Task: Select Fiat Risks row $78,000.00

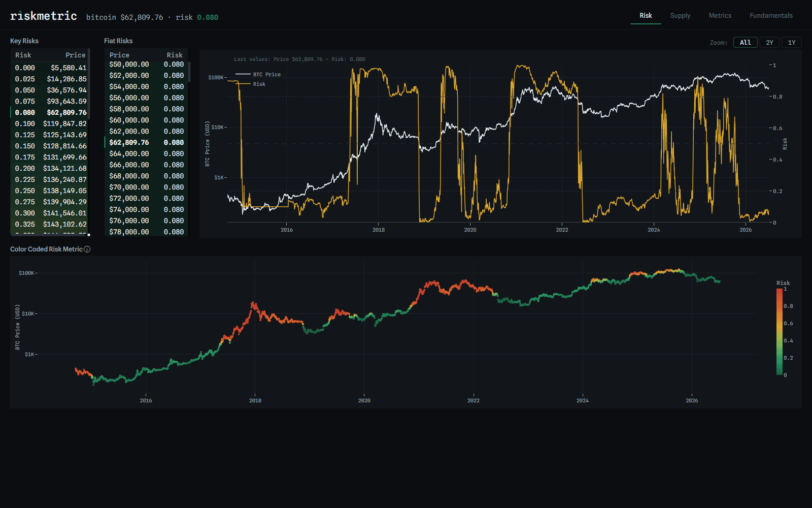Action: (146, 232)
